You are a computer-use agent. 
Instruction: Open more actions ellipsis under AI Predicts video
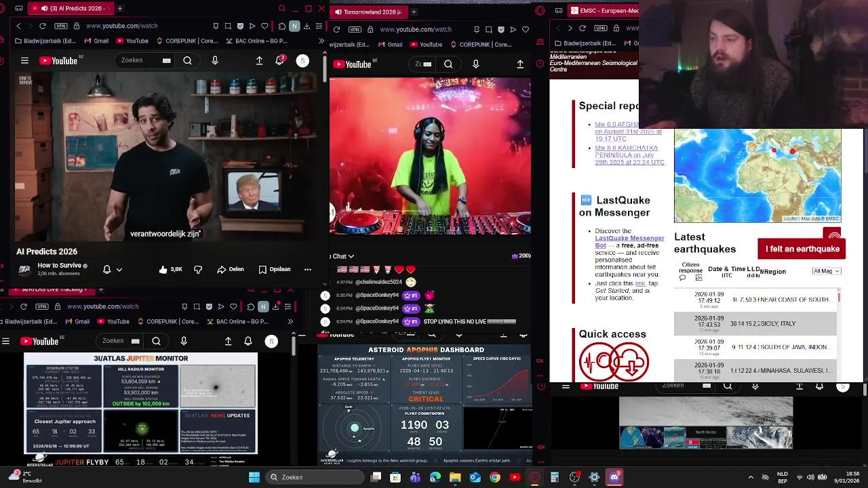(307, 269)
